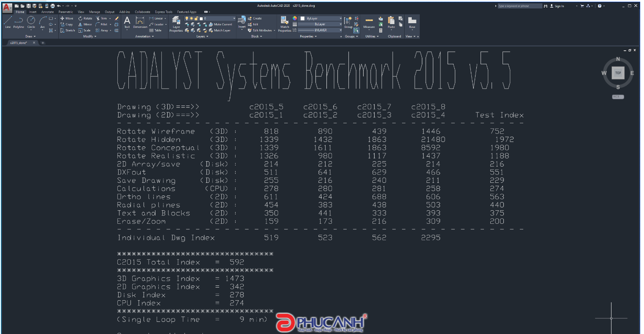Toggle layer lock padlock in layer dropdown
The height and width of the screenshot is (334, 644).
tap(196, 19)
